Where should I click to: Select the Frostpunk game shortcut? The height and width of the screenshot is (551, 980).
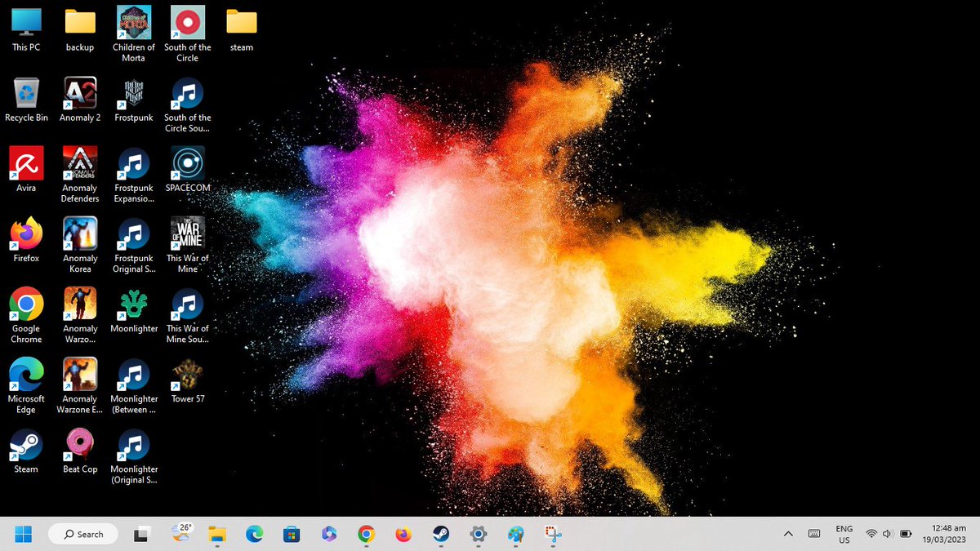(x=134, y=100)
